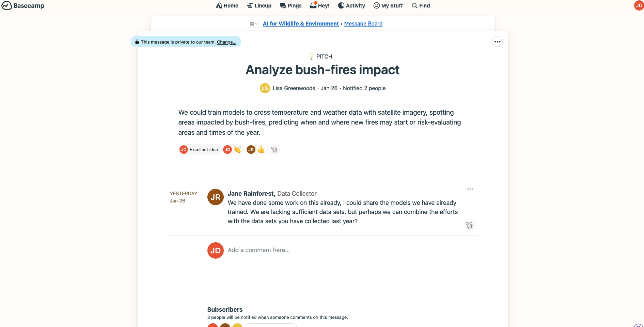Click the Basecamp logo icon

tap(7, 5)
